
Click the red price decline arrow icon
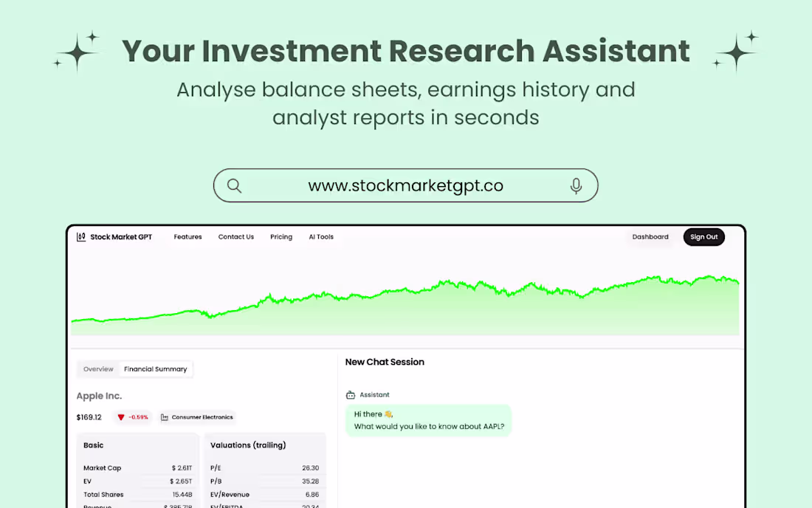121,416
